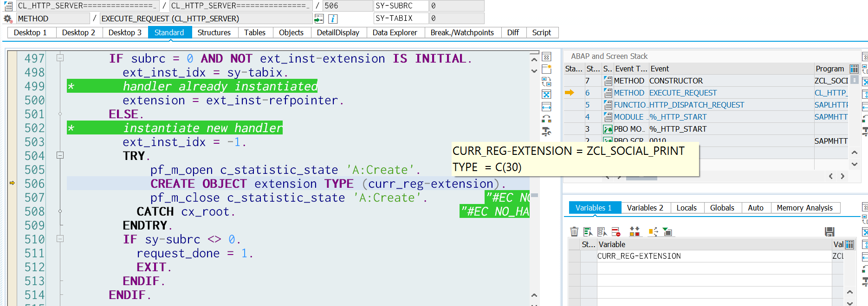Open the Locals tab
Image resolution: width=868 pixels, height=306 pixels.
(x=687, y=208)
